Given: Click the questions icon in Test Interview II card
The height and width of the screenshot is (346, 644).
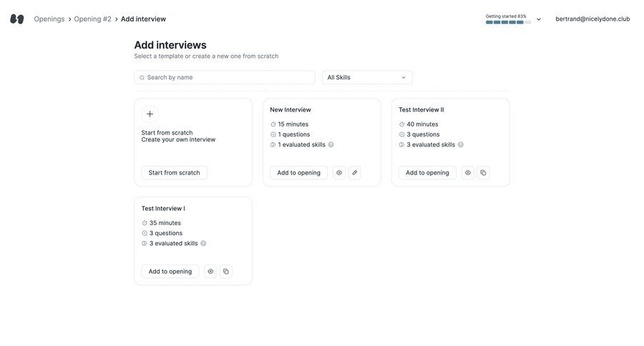Looking at the screenshot, I should [401, 134].
